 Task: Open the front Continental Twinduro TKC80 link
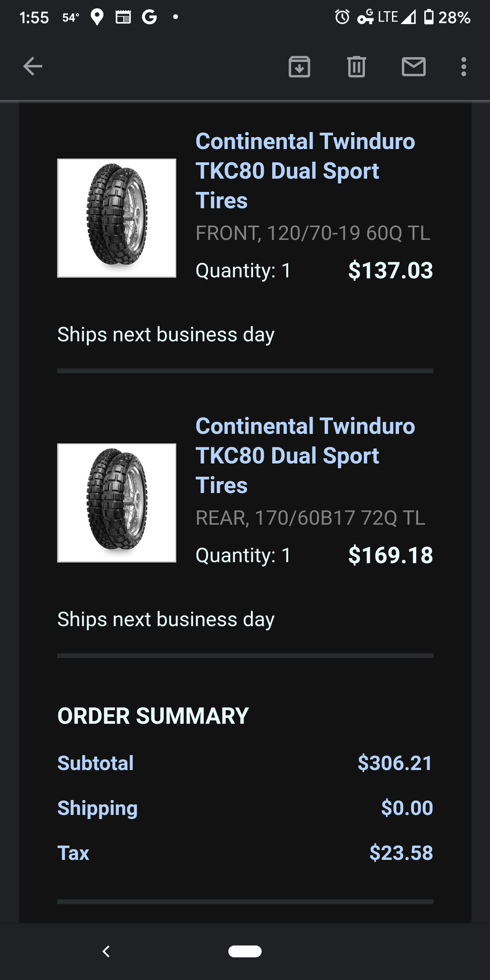tap(305, 171)
